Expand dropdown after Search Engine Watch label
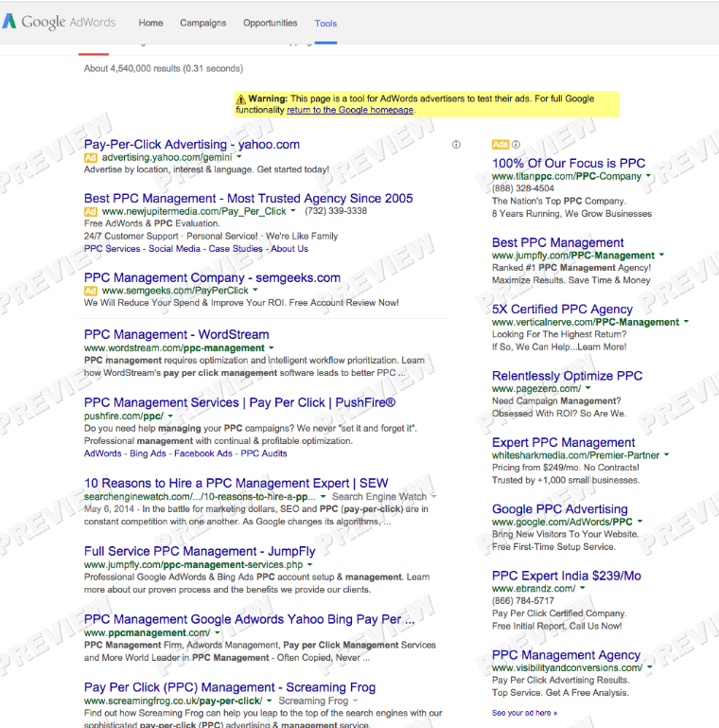This screenshot has height=728, width=719. pos(433,496)
